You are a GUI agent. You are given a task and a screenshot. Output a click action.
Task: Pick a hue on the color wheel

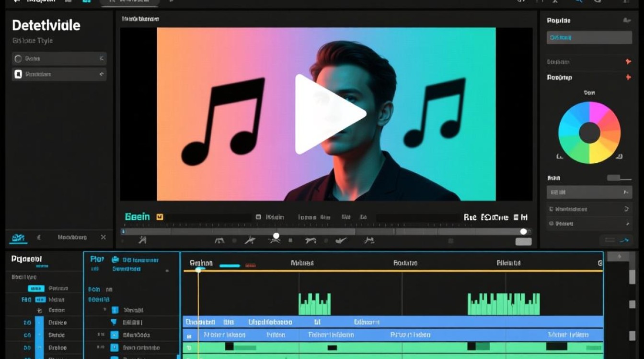click(604, 120)
